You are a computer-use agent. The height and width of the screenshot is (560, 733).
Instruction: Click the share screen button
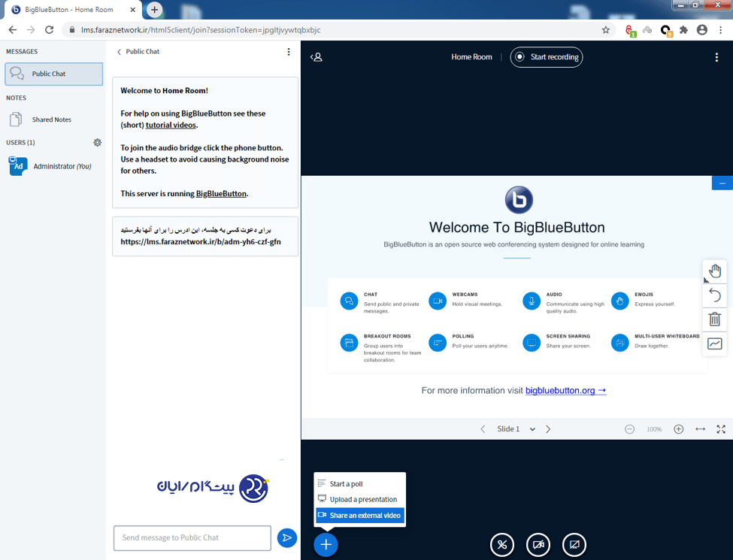pyautogui.click(x=574, y=544)
